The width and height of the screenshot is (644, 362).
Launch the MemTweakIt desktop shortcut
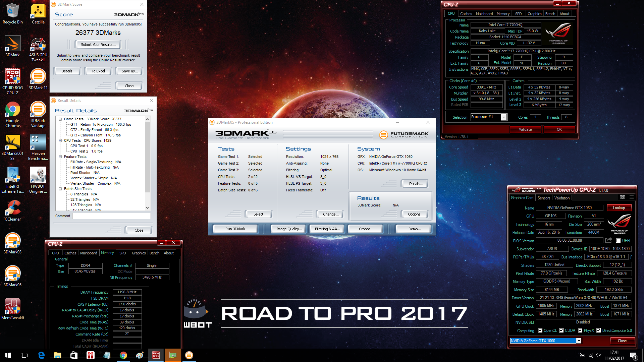13,309
